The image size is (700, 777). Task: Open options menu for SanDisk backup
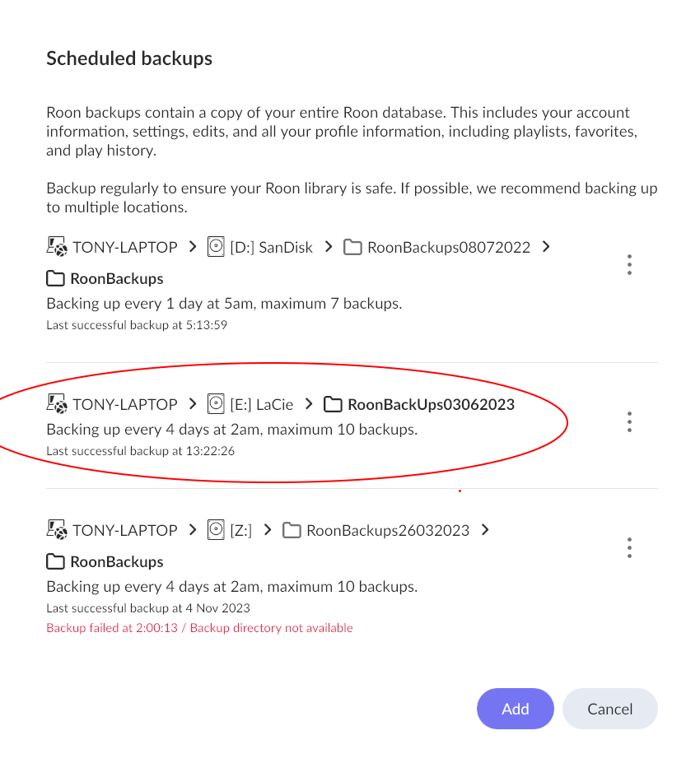click(x=629, y=264)
